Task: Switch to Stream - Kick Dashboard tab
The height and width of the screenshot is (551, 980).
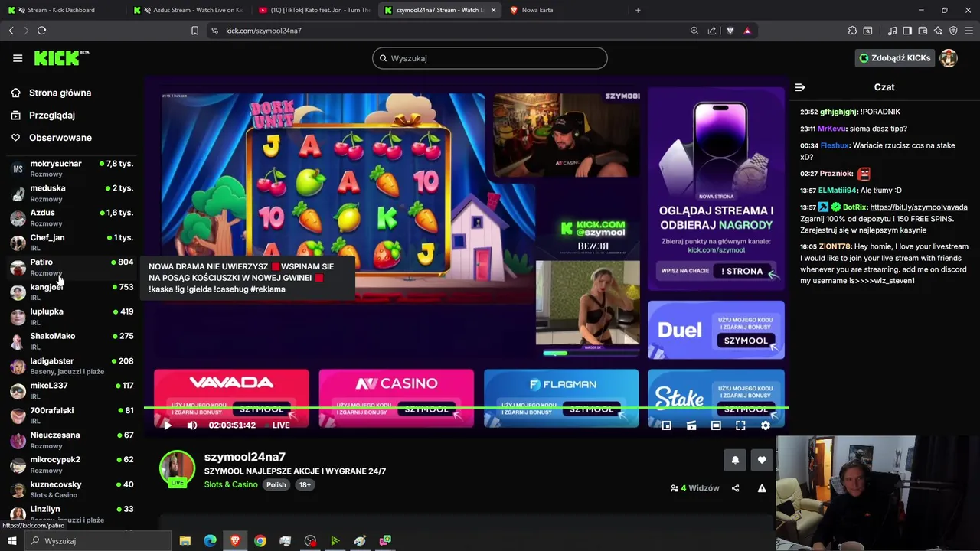Action: tap(63, 10)
